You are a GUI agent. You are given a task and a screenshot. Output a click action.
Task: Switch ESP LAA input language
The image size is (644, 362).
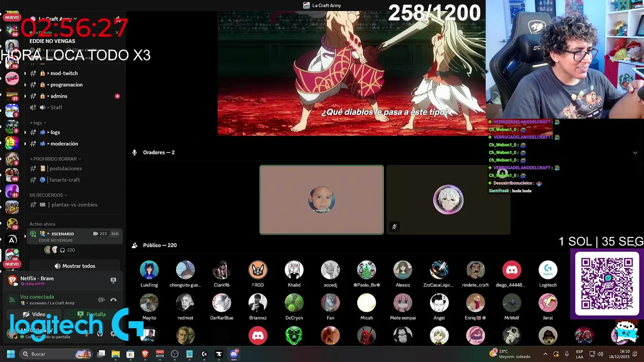[x=580, y=354]
